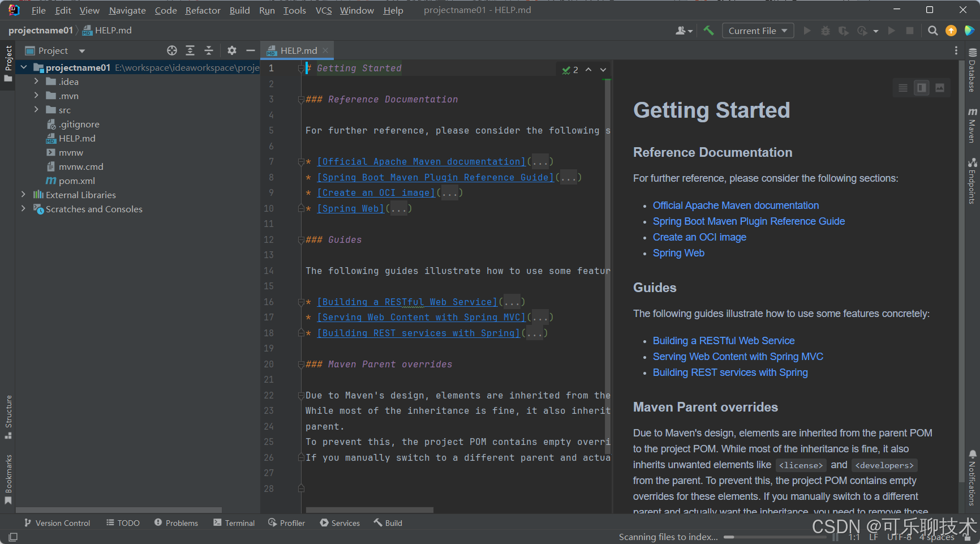Open the Refactor menu
The width and height of the screenshot is (980, 544).
tap(203, 10)
